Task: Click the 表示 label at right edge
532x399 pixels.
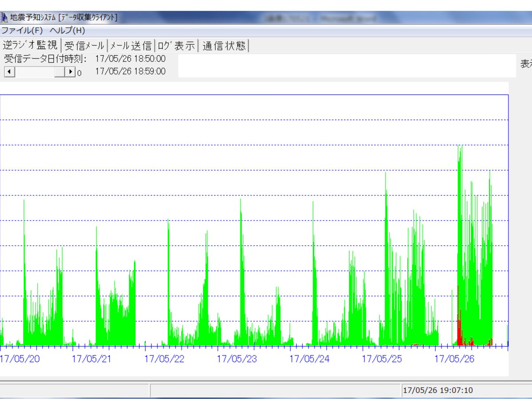Action: click(526, 64)
